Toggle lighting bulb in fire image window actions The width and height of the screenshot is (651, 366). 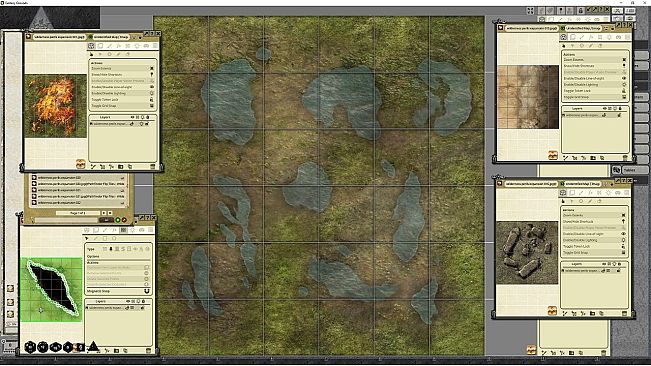tap(152, 93)
